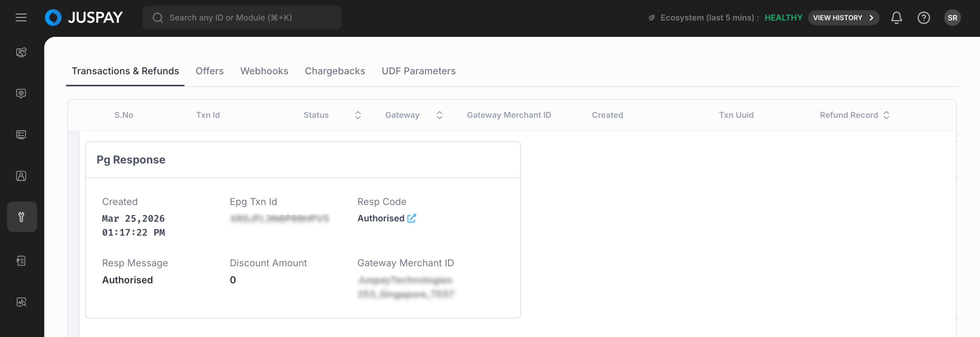The height and width of the screenshot is (337, 980).
Task: Switch to the UDF Parameters tab
Action: (x=419, y=71)
